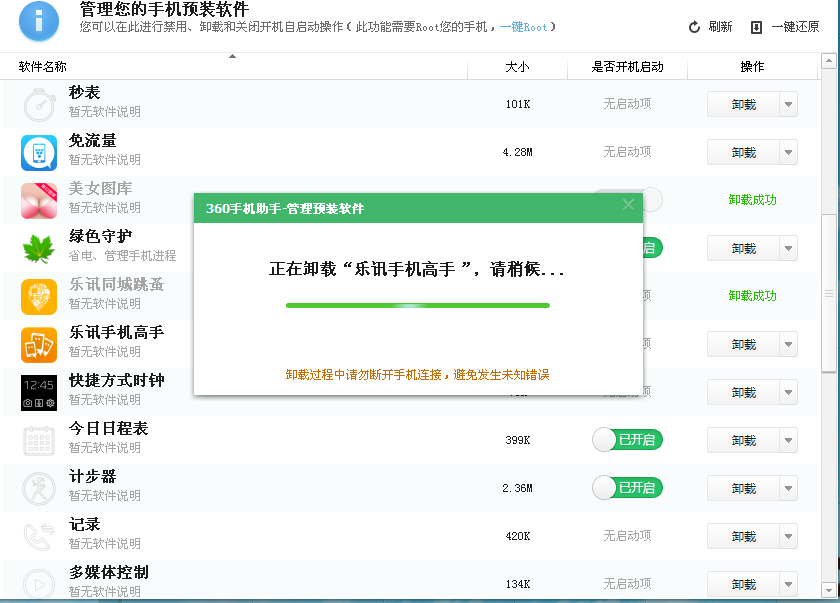Select the 记录 call log icon

(x=39, y=537)
